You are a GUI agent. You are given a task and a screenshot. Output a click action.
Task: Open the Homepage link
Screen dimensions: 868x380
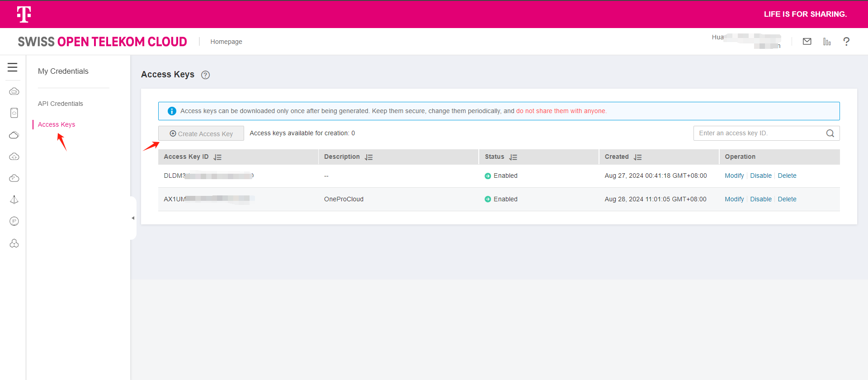(x=226, y=42)
